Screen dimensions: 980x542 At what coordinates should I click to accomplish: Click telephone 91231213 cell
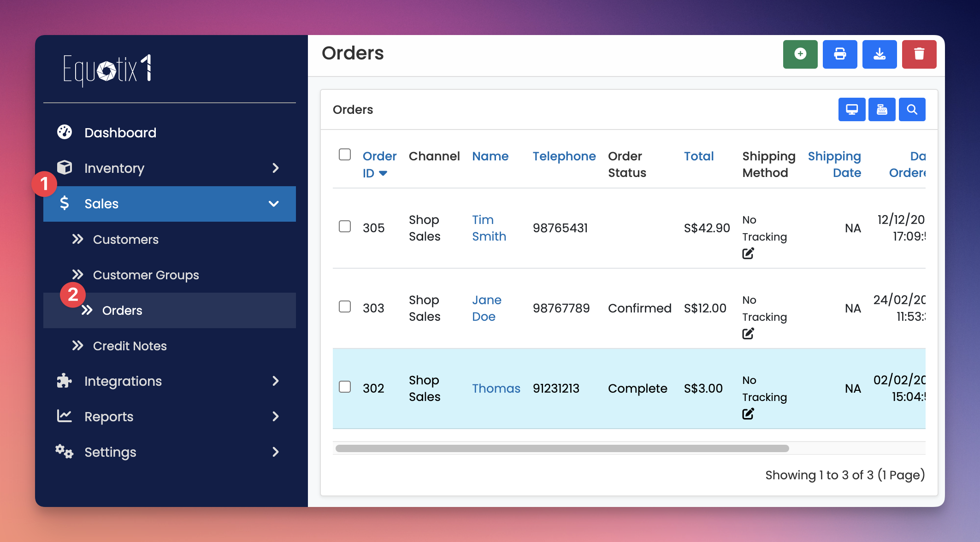click(x=556, y=388)
